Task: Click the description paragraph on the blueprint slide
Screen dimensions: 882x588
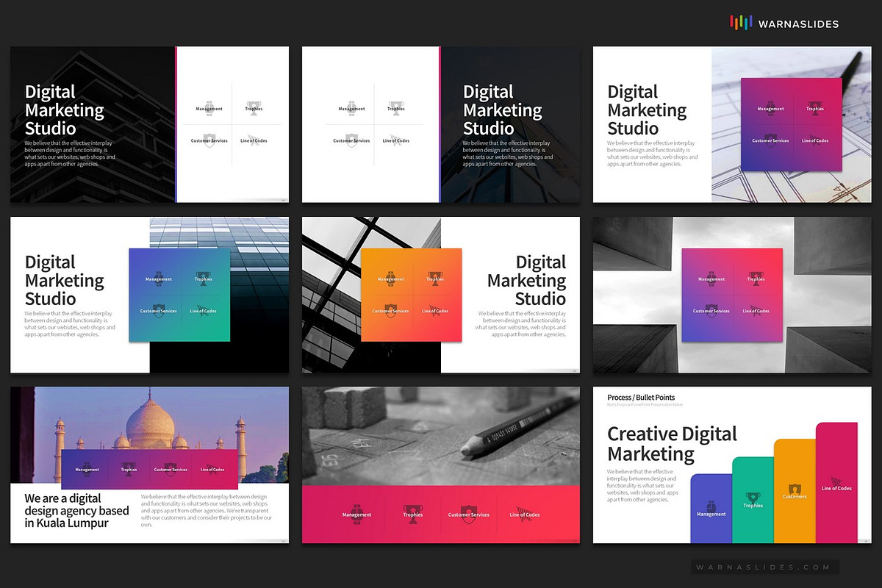Action: pyautogui.click(x=653, y=154)
